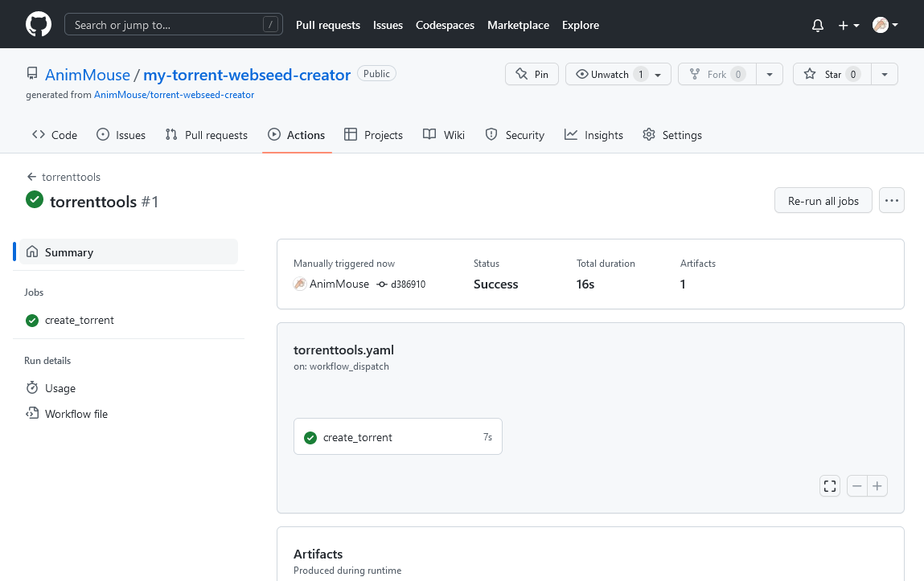Select Summary in the sidebar
The width and height of the screenshot is (924, 581).
coord(129,252)
